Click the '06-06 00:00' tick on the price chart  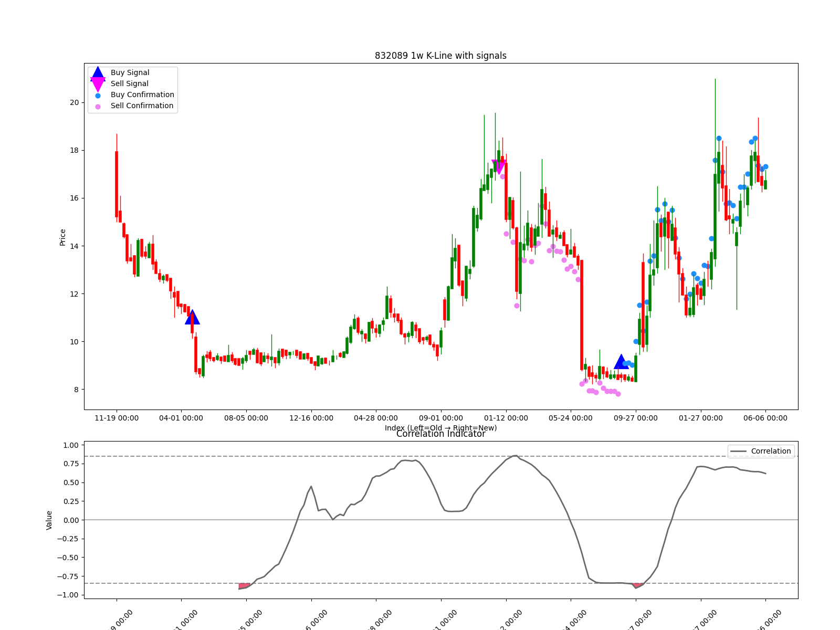tap(765, 418)
